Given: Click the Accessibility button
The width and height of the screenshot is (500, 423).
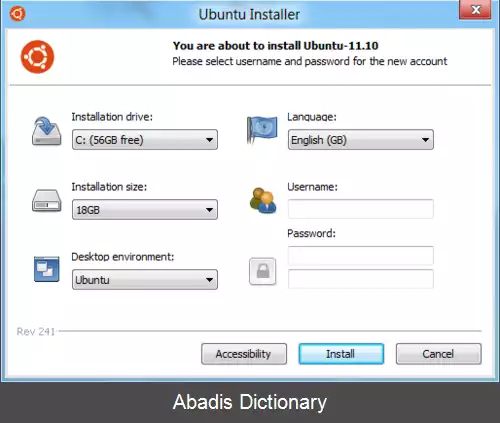Looking at the screenshot, I should [x=244, y=354].
